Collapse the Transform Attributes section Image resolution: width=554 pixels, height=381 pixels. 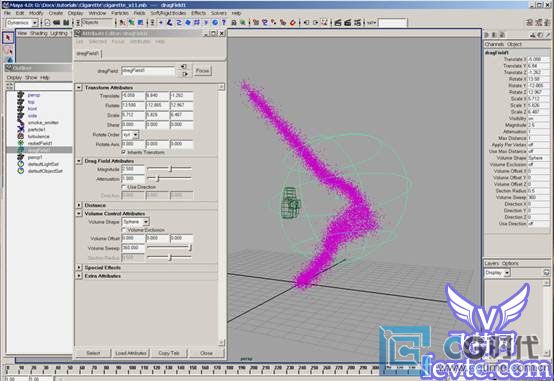[x=79, y=87]
